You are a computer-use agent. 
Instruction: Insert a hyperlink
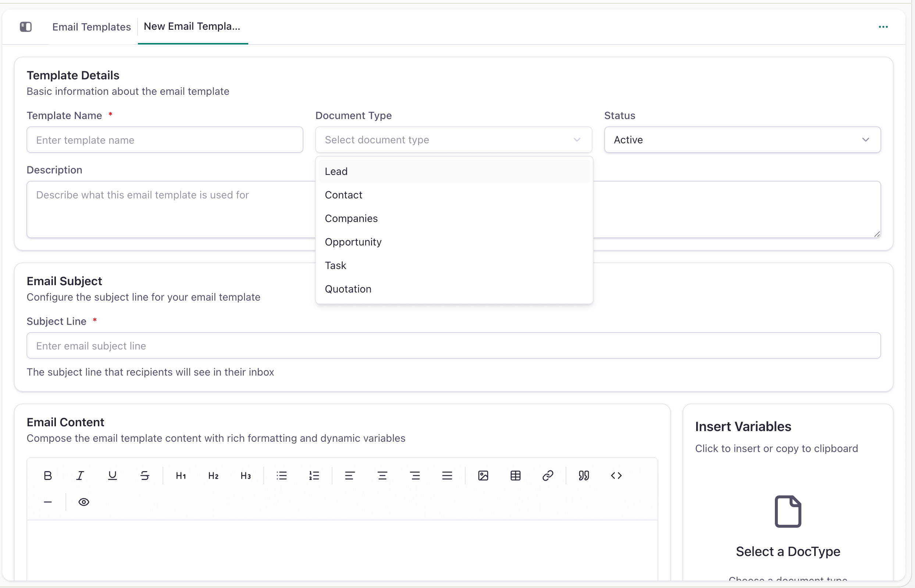548,476
